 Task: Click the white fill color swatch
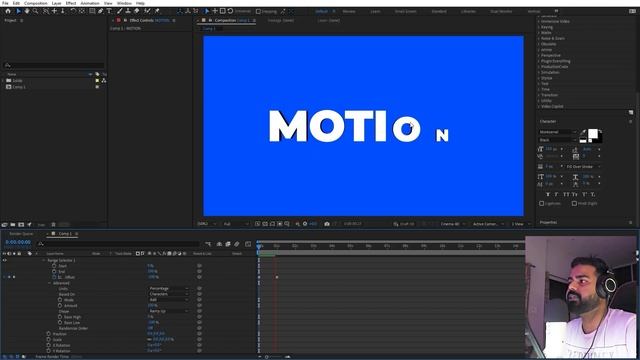click(x=593, y=133)
